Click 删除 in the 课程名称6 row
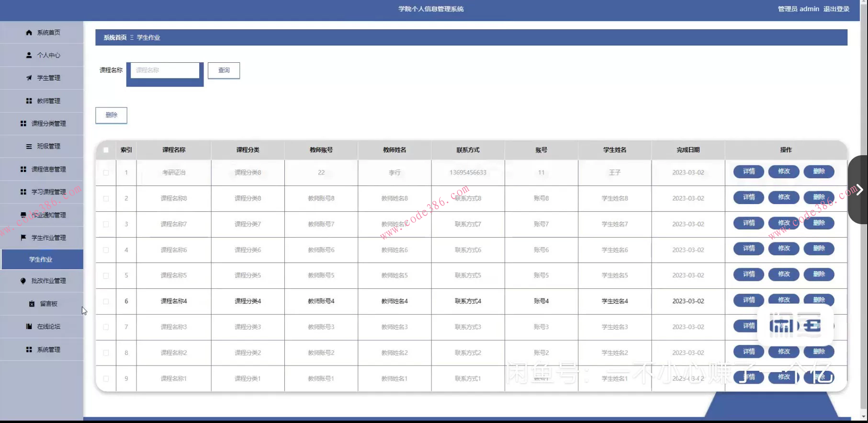The width and height of the screenshot is (868, 423). (819, 249)
